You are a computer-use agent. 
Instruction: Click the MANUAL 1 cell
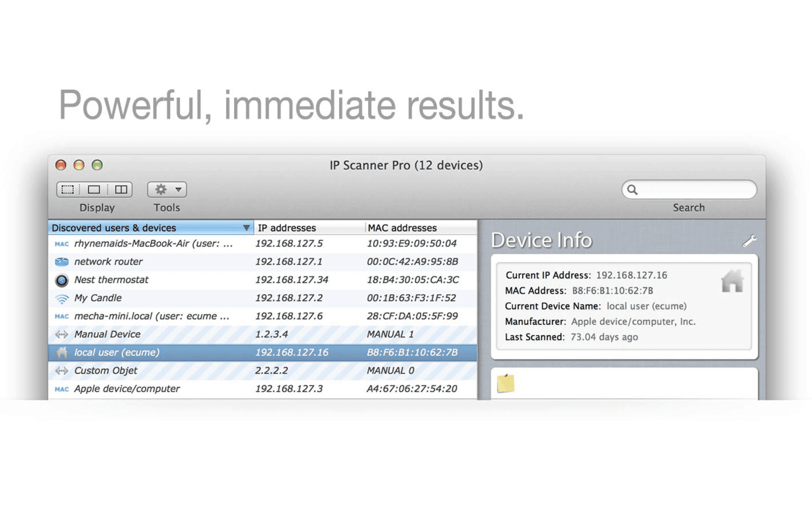[390, 334]
